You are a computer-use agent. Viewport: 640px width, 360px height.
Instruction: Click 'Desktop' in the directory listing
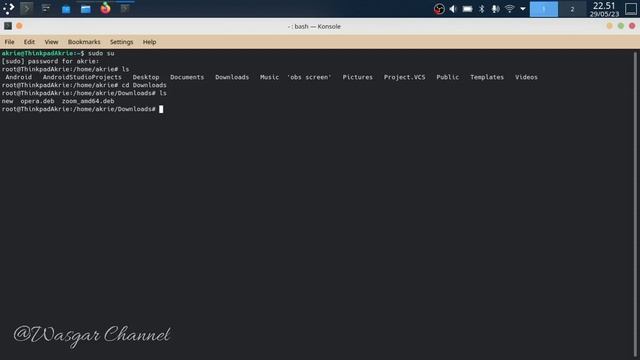click(146, 77)
